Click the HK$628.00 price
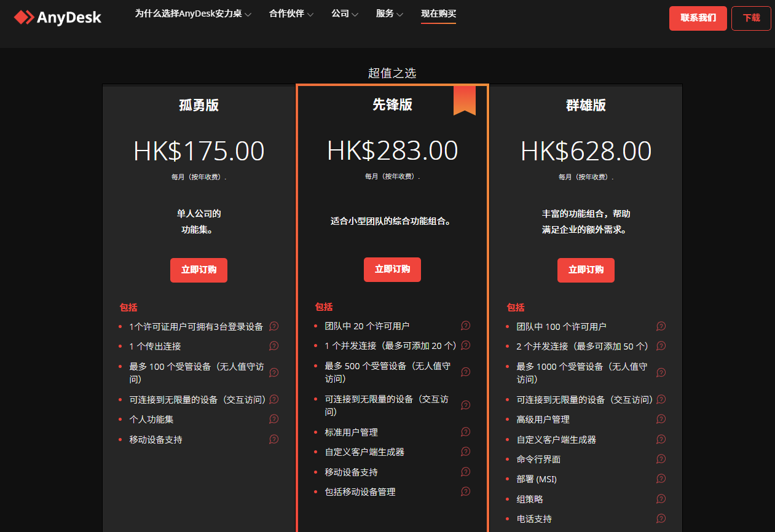 pos(586,151)
